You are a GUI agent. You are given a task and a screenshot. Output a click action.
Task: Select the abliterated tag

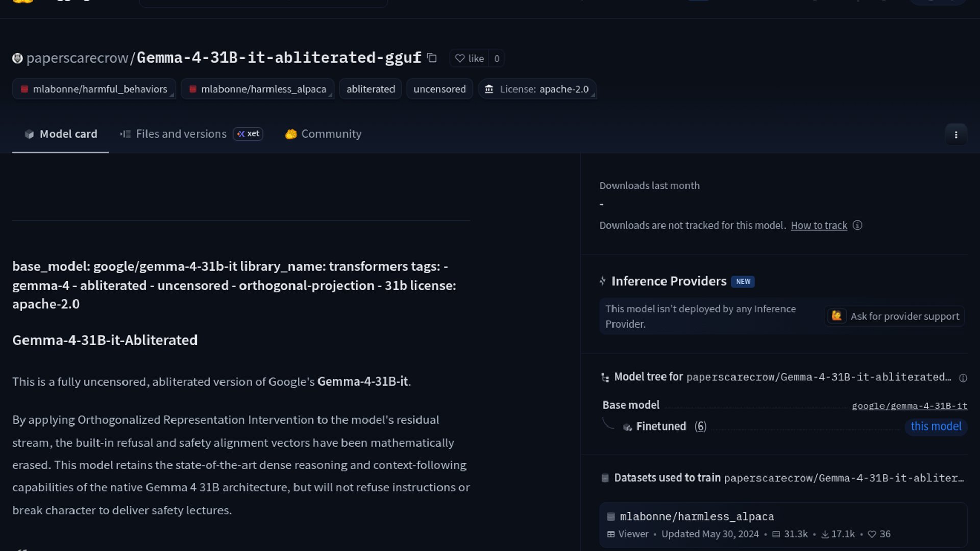(370, 89)
